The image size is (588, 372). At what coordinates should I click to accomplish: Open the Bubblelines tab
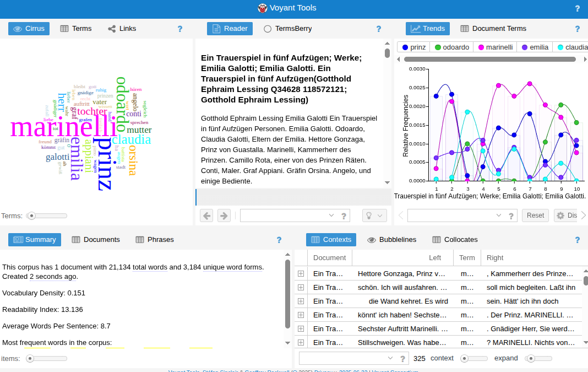[392, 240]
